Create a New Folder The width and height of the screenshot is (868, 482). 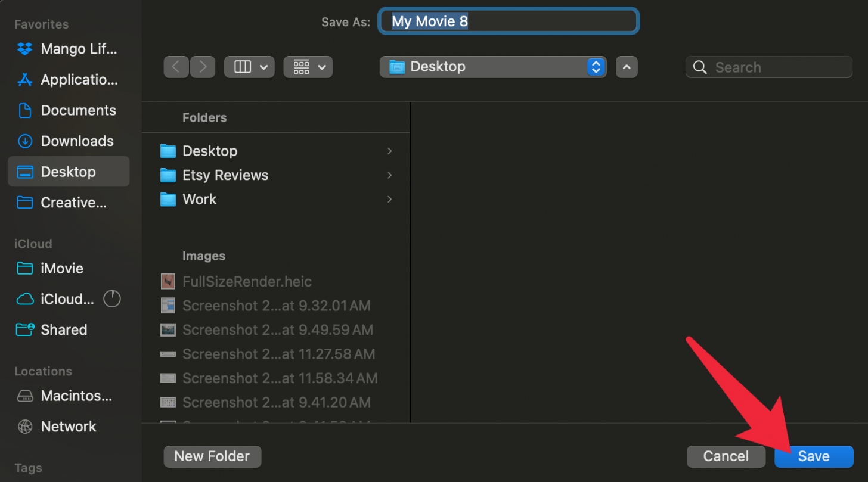[x=212, y=456]
